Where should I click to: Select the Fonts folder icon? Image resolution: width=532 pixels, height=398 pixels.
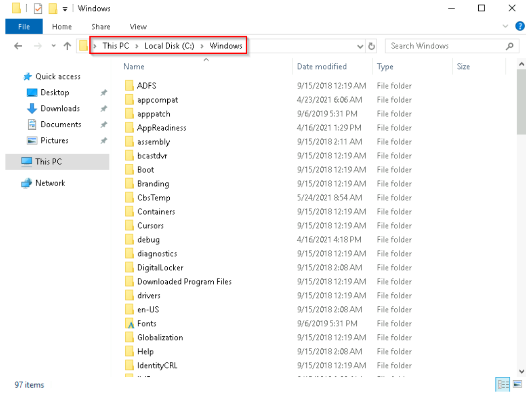(x=130, y=324)
